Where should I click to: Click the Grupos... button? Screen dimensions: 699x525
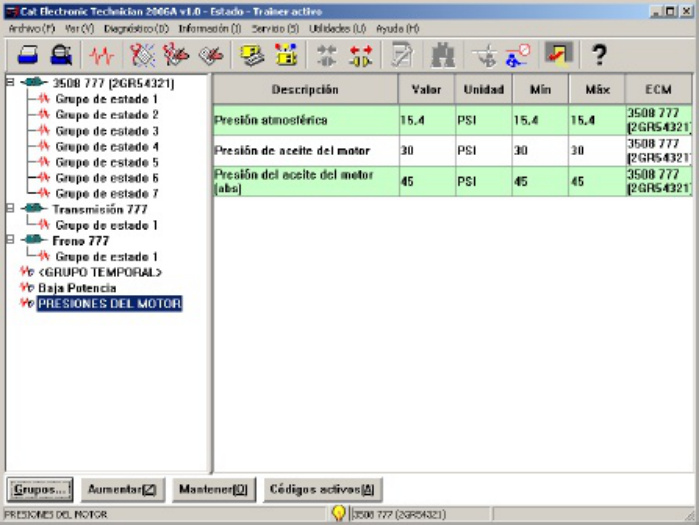coord(40,490)
